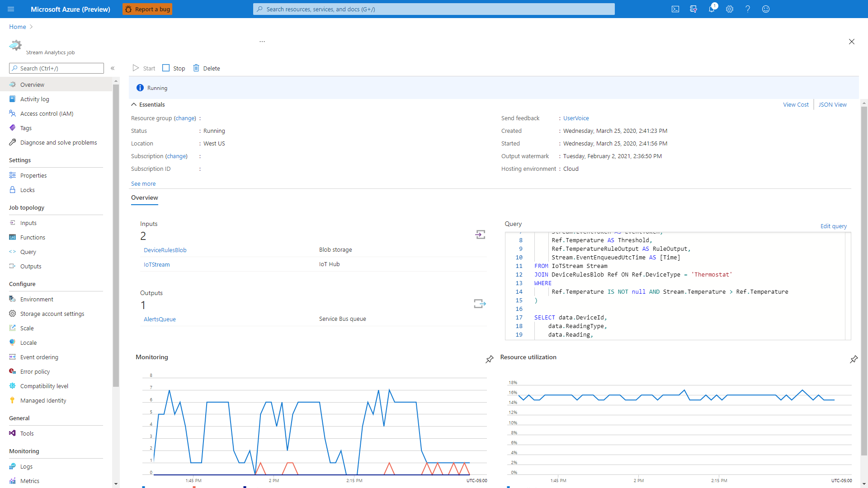Click the JSON View button
Image resolution: width=868 pixels, height=488 pixels.
click(x=832, y=104)
